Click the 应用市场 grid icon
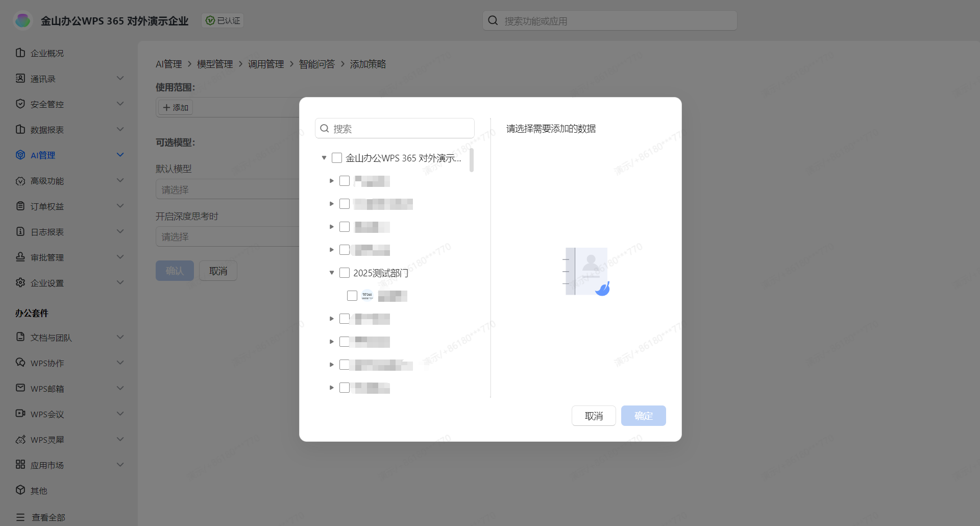 [20, 465]
